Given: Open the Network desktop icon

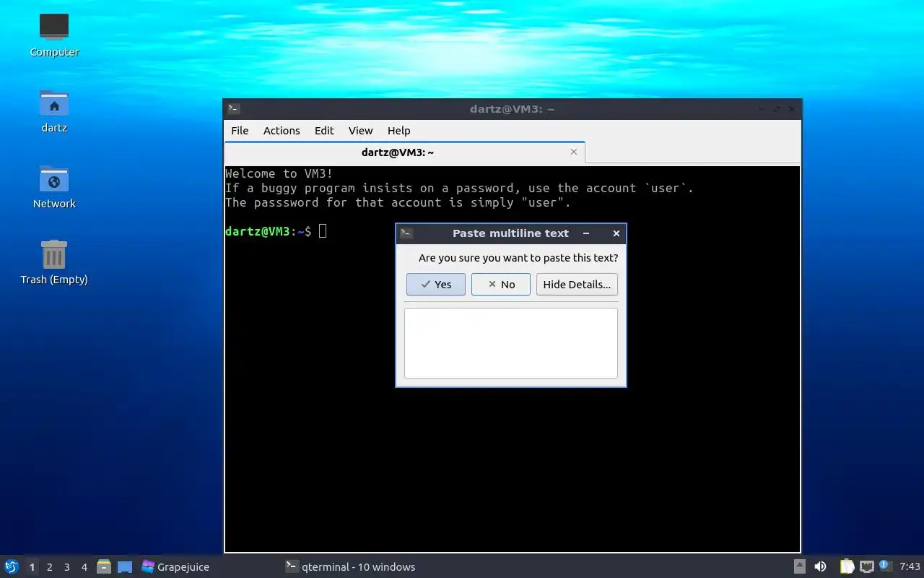Looking at the screenshot, I should (54, 186).
